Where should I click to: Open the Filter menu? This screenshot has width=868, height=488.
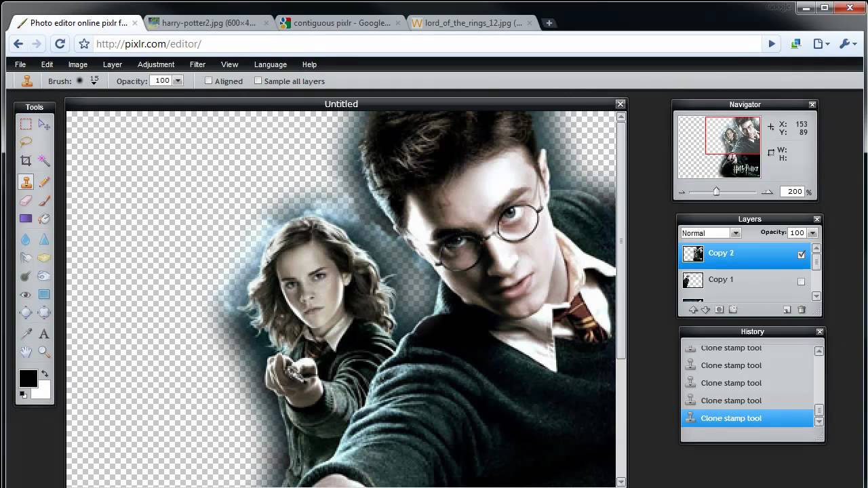pos(197,64)
